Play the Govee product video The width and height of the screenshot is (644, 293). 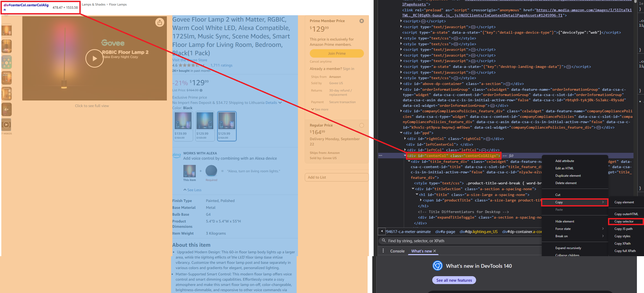pos(94,58)
